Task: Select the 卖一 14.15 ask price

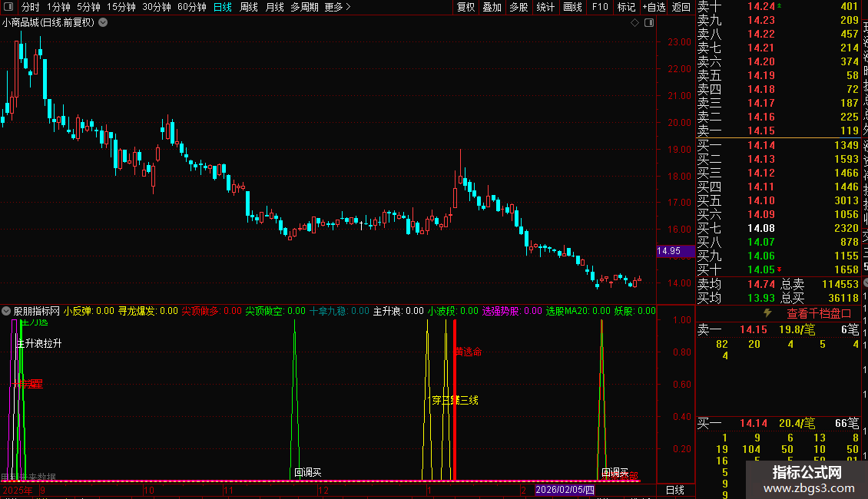Action: (761, 131)
